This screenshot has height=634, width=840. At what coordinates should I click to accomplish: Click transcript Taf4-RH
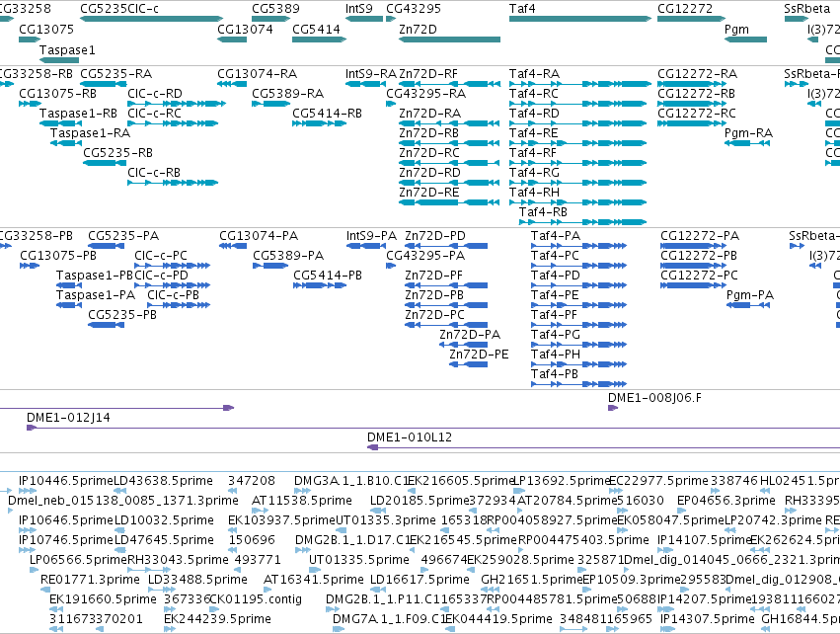tap(578, 202)
